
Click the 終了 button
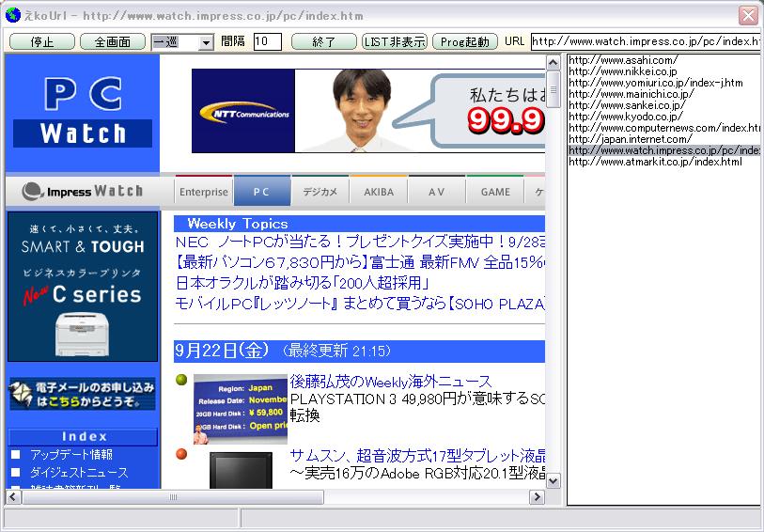point(324,42)
